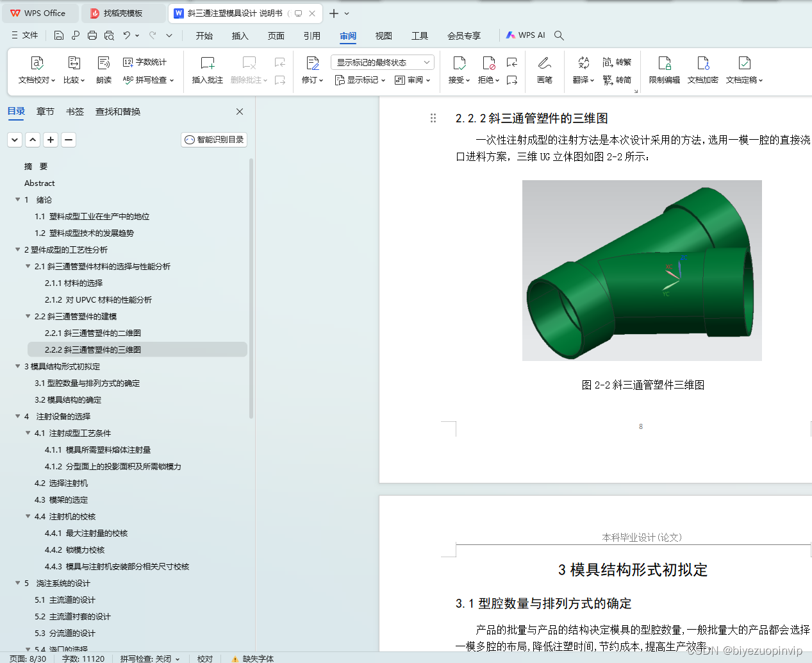Image resolution: width=812 pixels, height=663 pixels.
Task: Convert text with 转繁 button
Action: pos(617,62)
